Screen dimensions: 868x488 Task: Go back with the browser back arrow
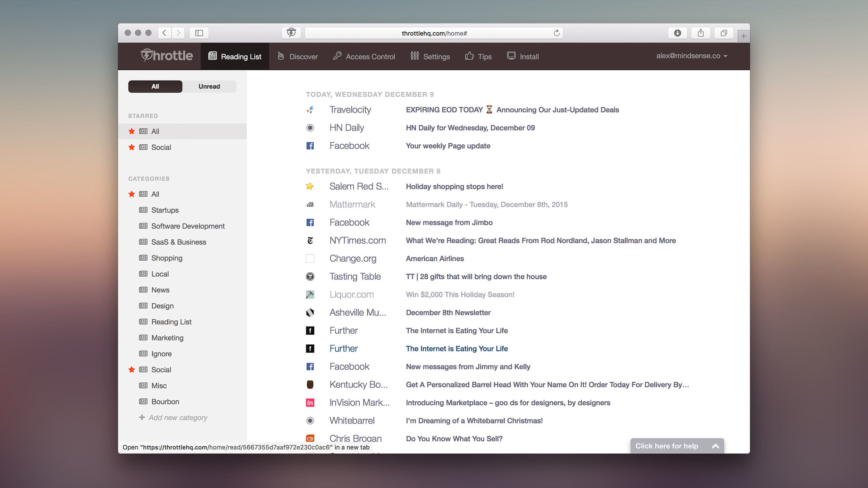(165, 33)
